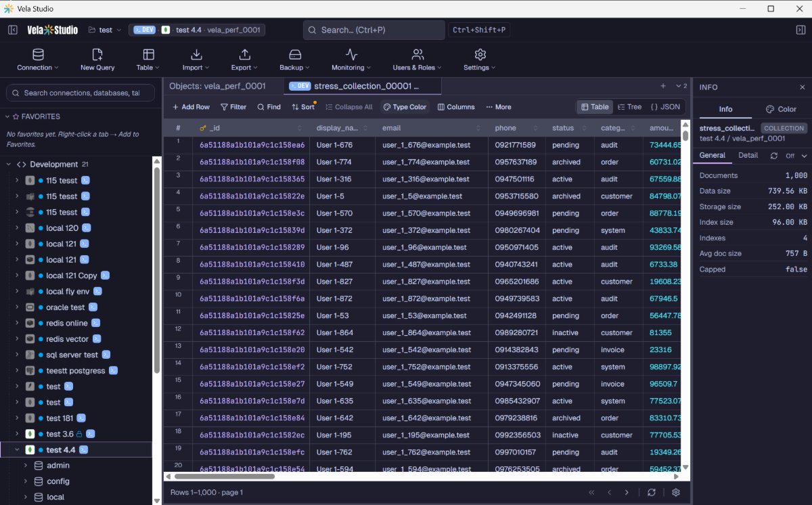Select the Detail subtab
Screen dimensions: 812x505
coord(748,155)
